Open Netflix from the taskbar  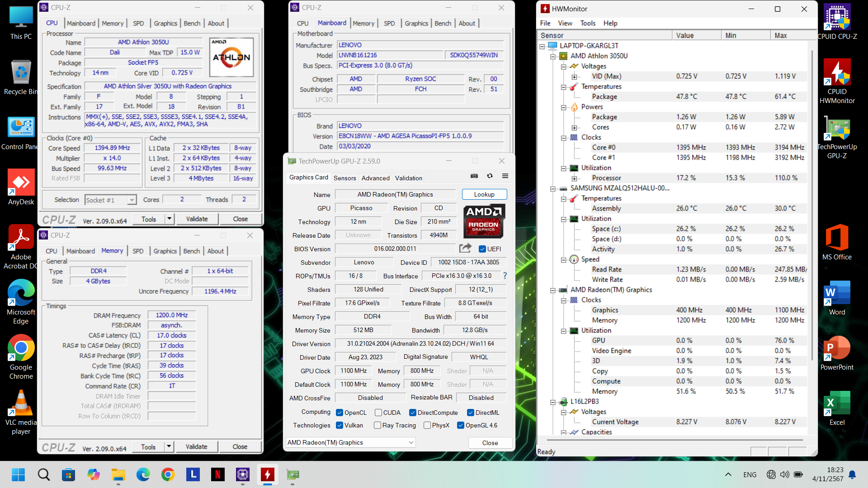(217, 474)
